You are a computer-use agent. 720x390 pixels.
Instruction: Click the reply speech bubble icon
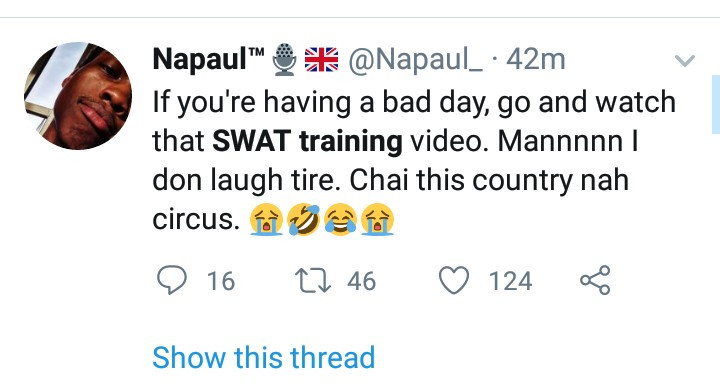pyautogui.click(x=172, y=280)
